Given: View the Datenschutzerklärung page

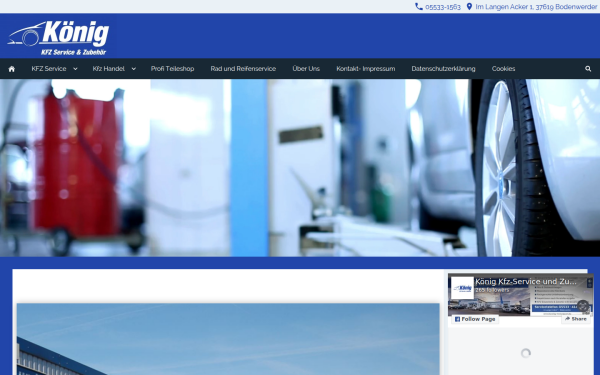Looking at the screenshot, I should [443, 69].
